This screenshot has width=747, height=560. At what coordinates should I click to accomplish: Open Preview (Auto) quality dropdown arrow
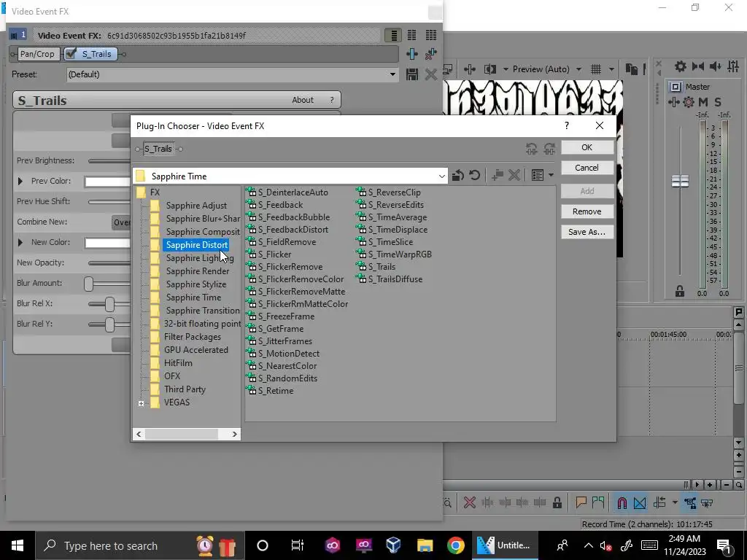[x=578, y=69]
